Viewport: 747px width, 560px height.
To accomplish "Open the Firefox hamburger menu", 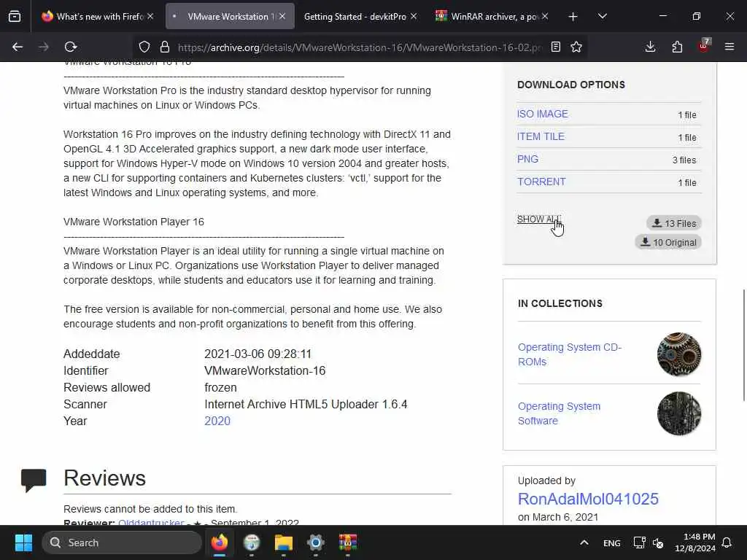I will click(x=729, y=47).
